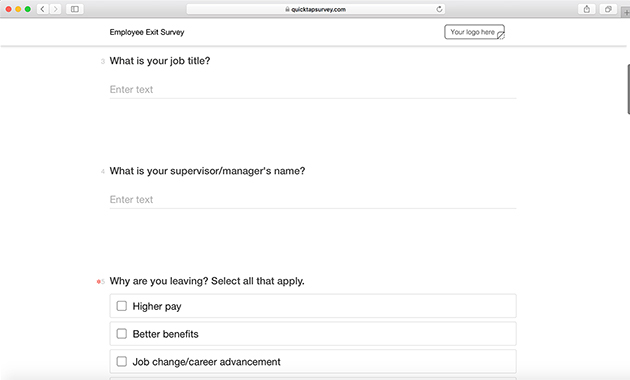Viewport: 630px width, 380px height.
Task: Click the Your logo here box
Action: tap(474, 32)
